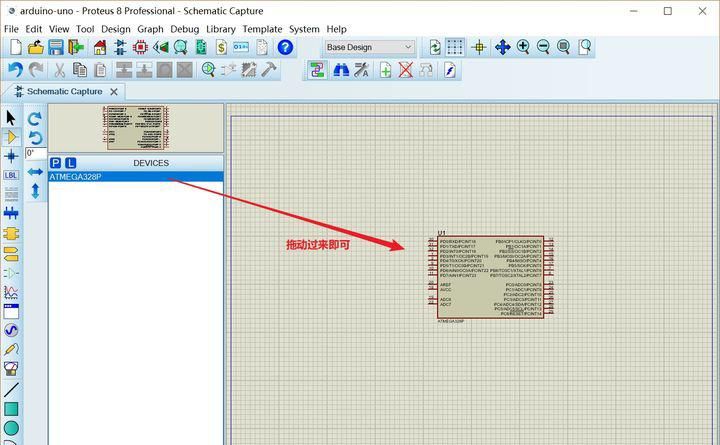Click the Make Device hammer icon
This screenshot has height=445, width=720.
[x=269, y=70]
